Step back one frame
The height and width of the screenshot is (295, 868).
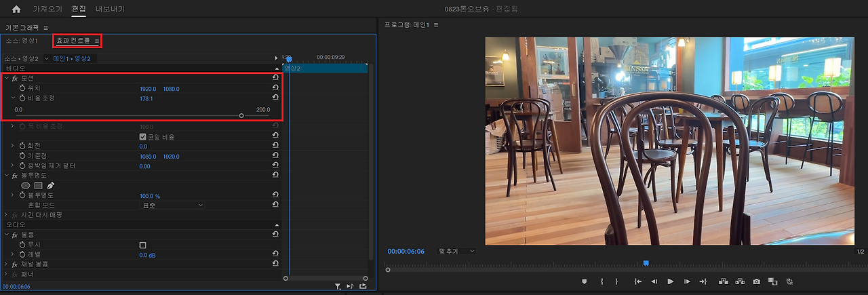[654, 281]
